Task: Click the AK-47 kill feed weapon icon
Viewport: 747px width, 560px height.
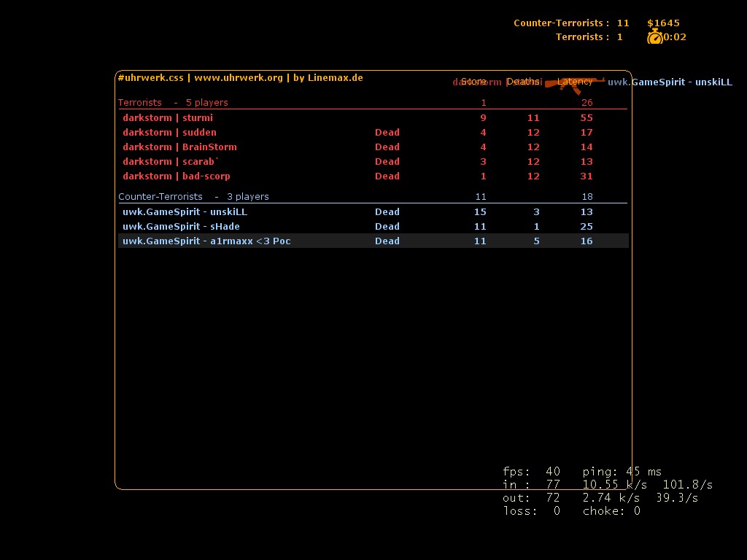Action: pos(580,84)
